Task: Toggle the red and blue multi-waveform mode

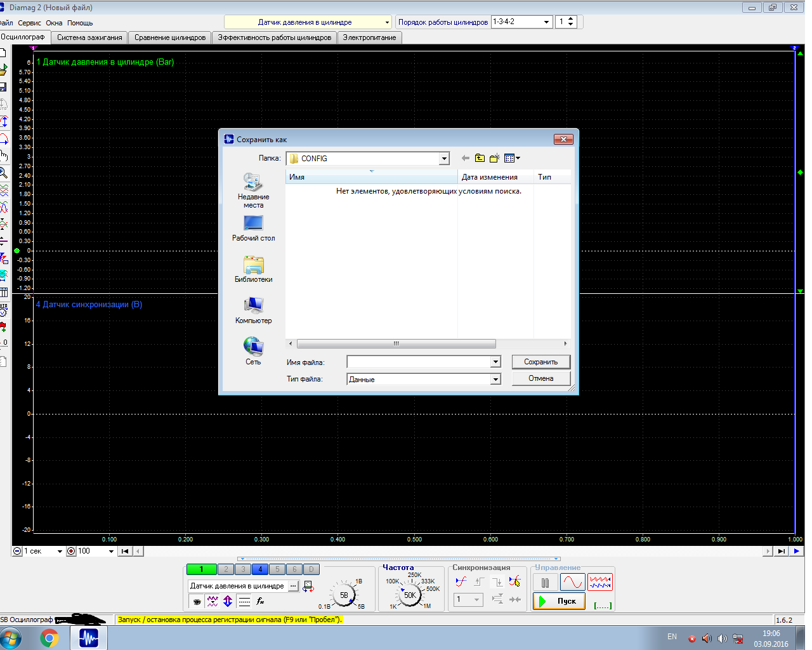Action: [x=600, y=581]
